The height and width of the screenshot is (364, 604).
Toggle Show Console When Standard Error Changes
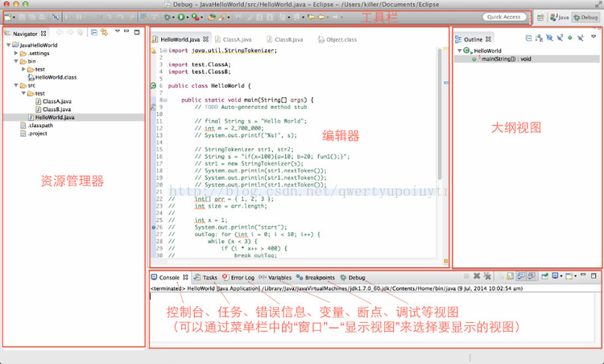[x=532, y=275]
